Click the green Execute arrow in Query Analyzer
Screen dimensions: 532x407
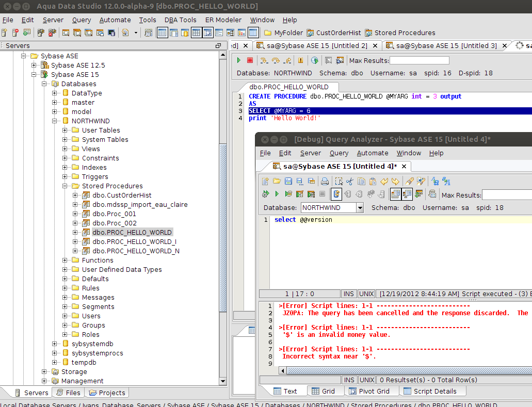pyautogui.click(x=277, y=193)
